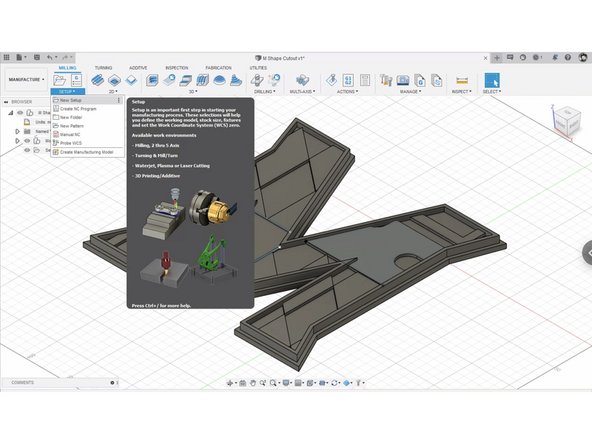Screen dimensions: 592x444
Task: Click the Measure ruler icon
Action: point(462,80)
